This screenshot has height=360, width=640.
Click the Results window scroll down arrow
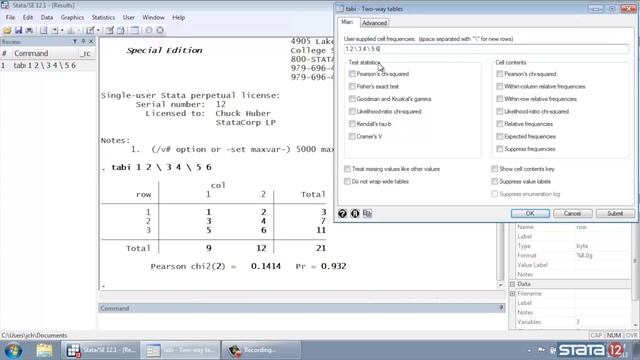(501, 285)
